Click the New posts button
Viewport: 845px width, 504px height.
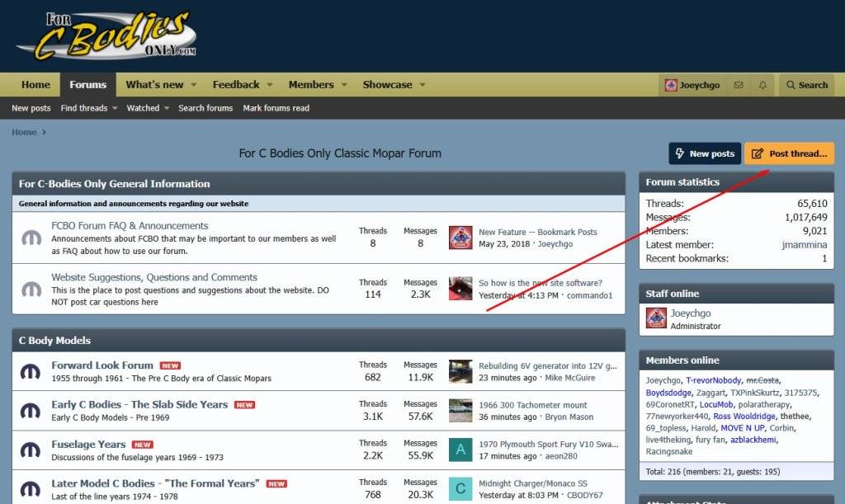[704, 153]
